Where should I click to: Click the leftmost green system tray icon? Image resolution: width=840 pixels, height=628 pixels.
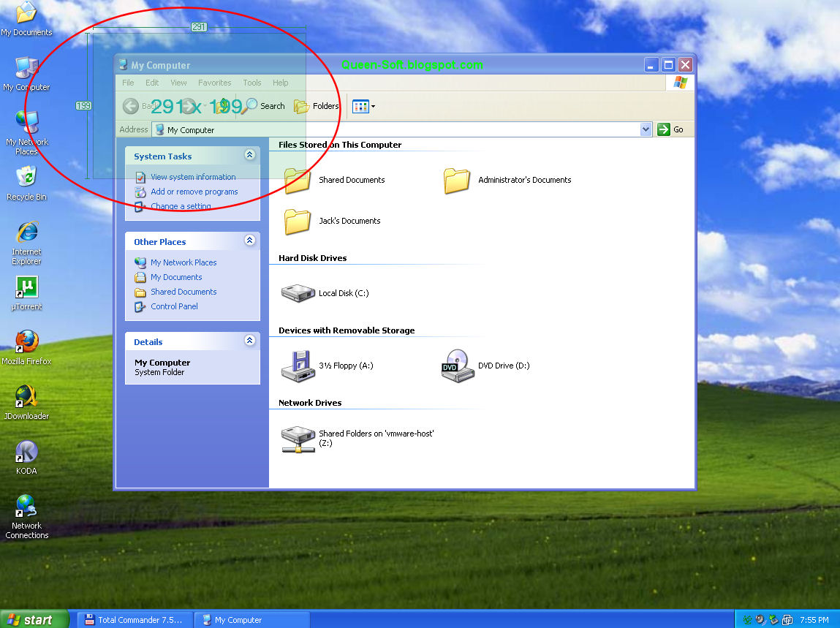point(747,620)
